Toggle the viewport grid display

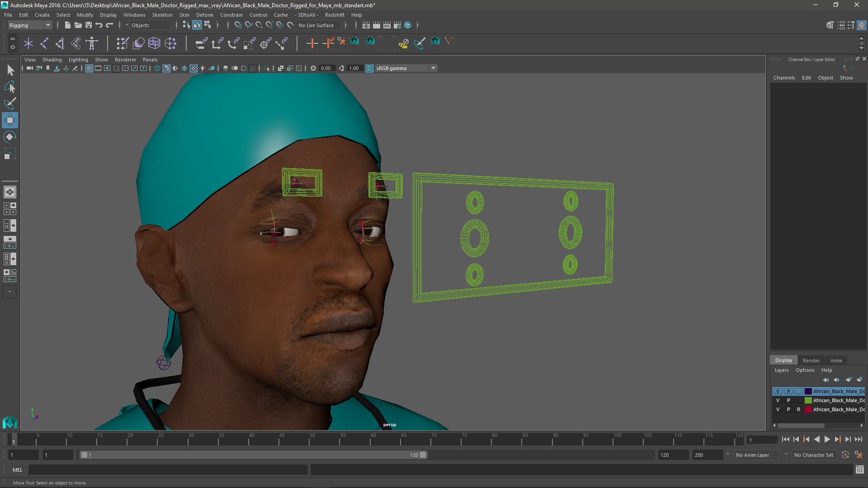(x=89, y=68)
